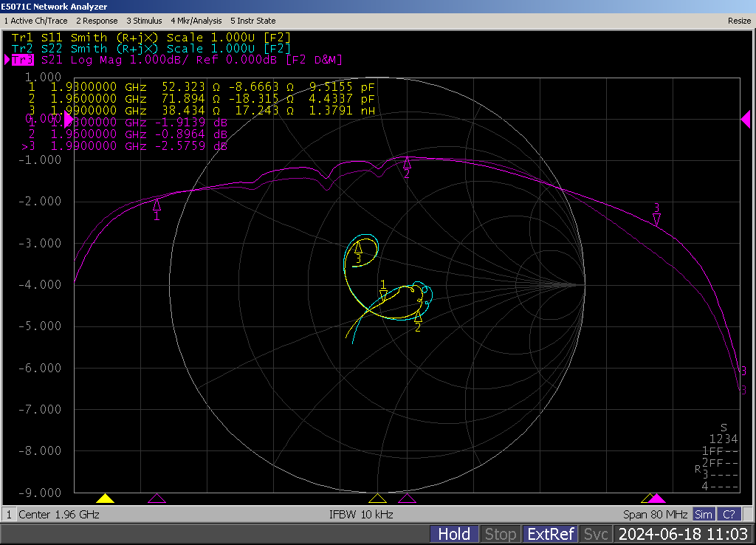Click the highlighted Tr3 active trace label
The image size is (756, 545).
pyautogui.click(x=22, y=59)
